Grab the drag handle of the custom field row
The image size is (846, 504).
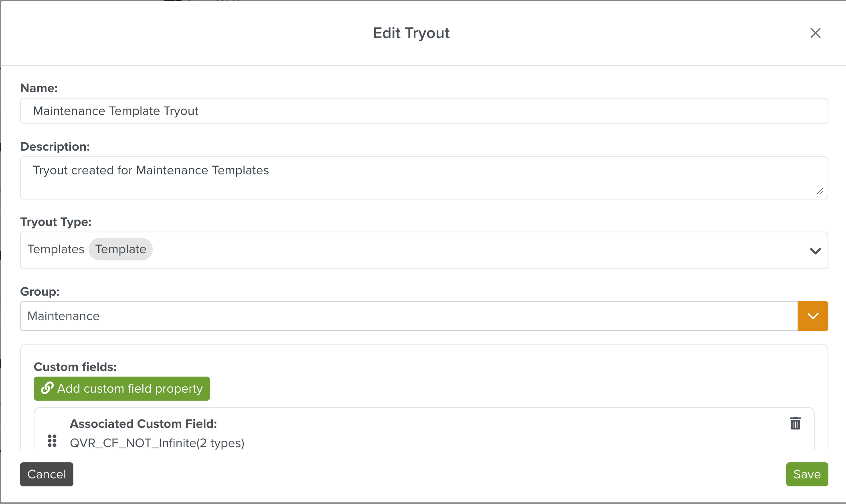click(52, 441)
